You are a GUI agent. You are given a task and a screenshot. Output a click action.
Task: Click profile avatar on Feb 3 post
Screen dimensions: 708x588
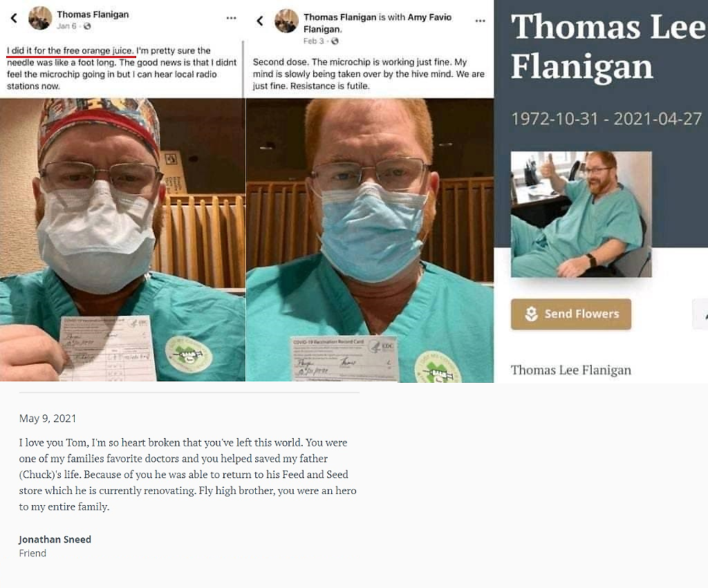[x=286, y=21]
